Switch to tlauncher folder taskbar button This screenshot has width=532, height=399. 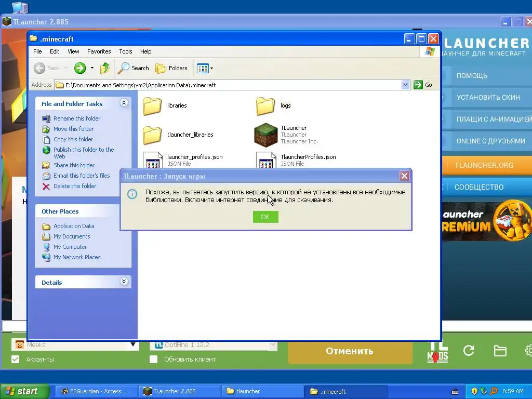tap(262, 391)
